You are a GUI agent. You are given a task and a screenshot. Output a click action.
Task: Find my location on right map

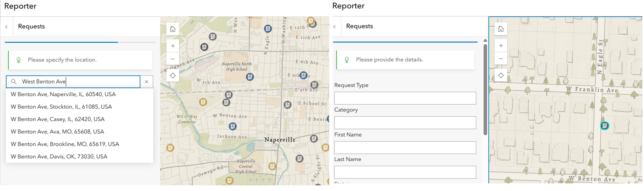pyautogui.click(x=501, y=76)
